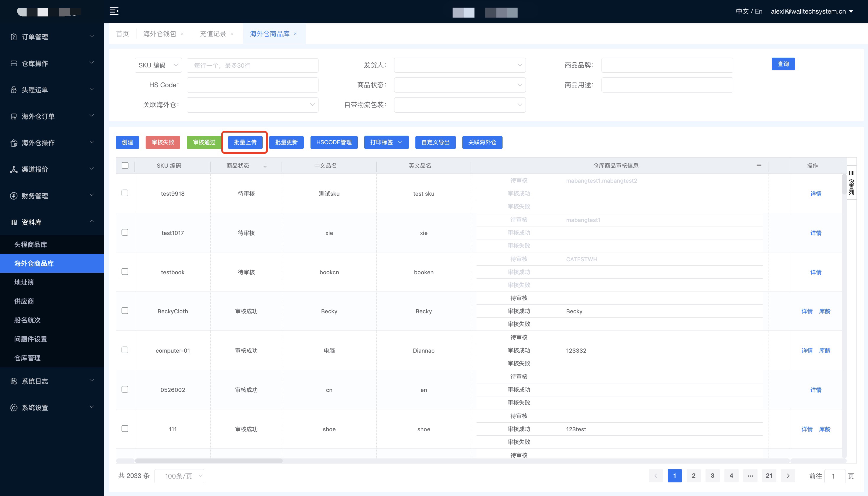This screenshot has width=868, height=496.
Task: Open the 100条/页 page size selector
Action: (179, 476)
